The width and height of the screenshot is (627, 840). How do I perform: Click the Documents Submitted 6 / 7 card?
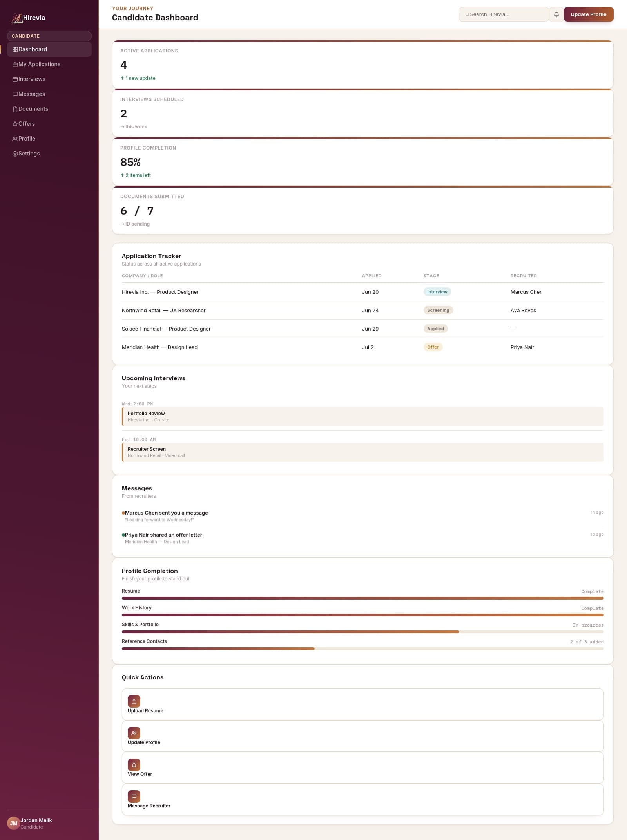coord(362,210)
